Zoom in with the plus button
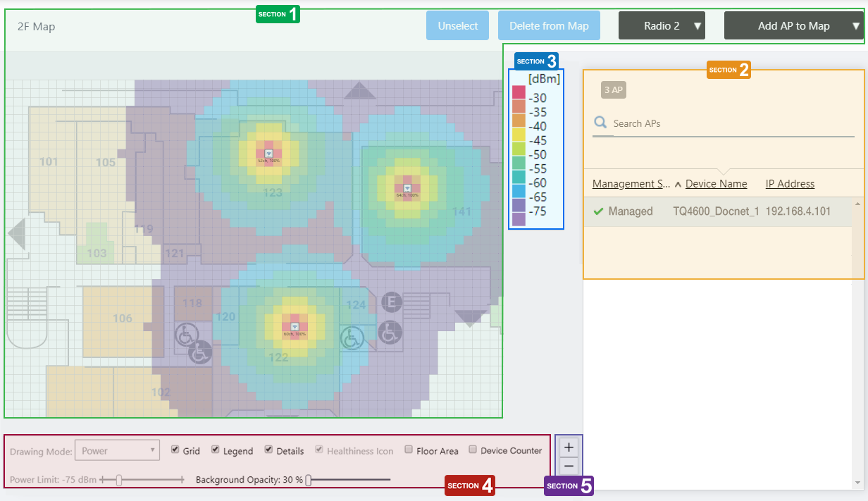 coord(569,447)
